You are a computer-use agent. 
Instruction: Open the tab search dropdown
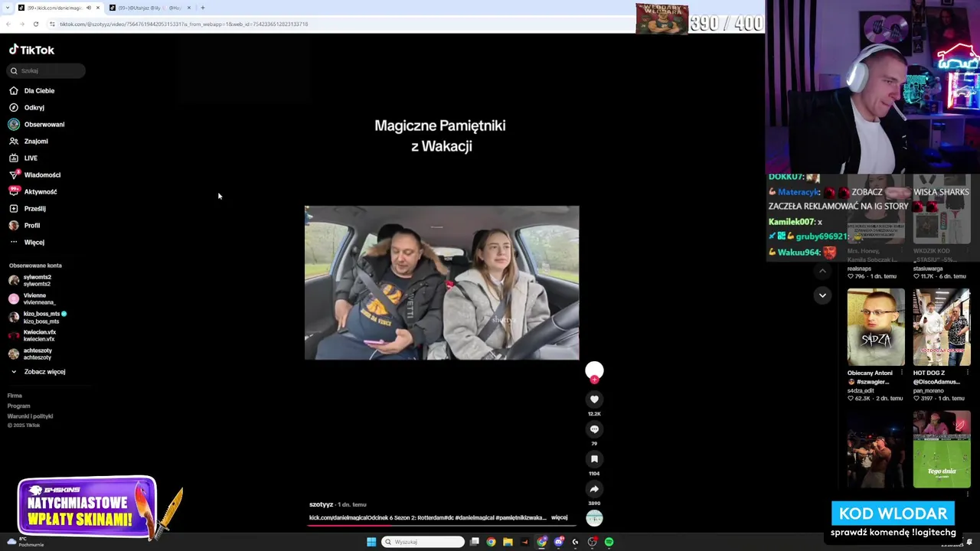pos(7,8)
